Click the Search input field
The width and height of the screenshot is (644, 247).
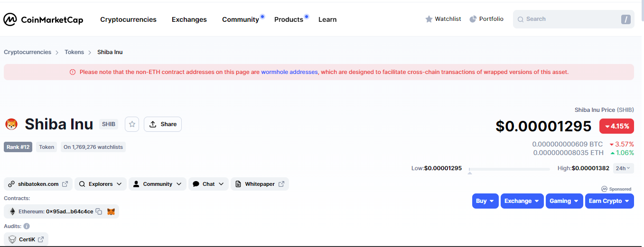574,19
